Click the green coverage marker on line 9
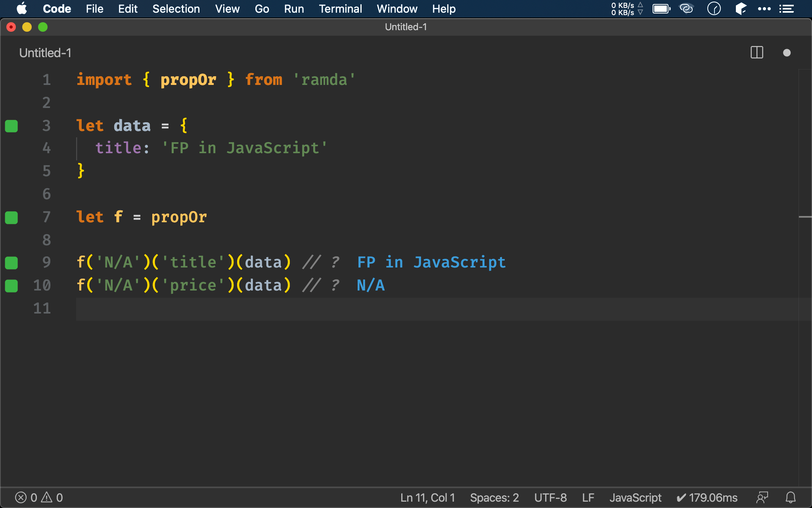This screenshot has height=508, width=812. [x=11, y=263]
